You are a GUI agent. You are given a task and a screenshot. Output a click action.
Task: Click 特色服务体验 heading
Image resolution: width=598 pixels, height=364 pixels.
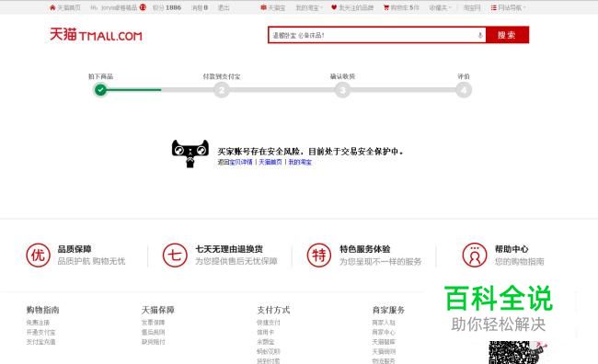[365, 249]
